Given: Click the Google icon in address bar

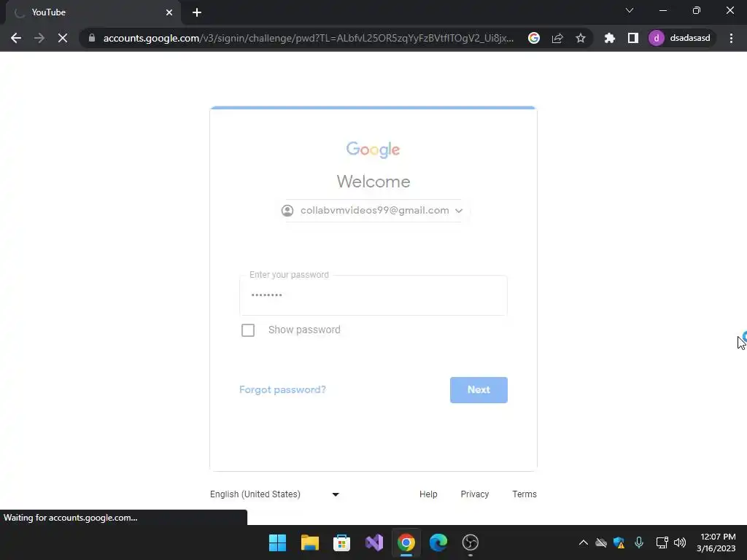Looking at the screenshot, I should 534,38.
